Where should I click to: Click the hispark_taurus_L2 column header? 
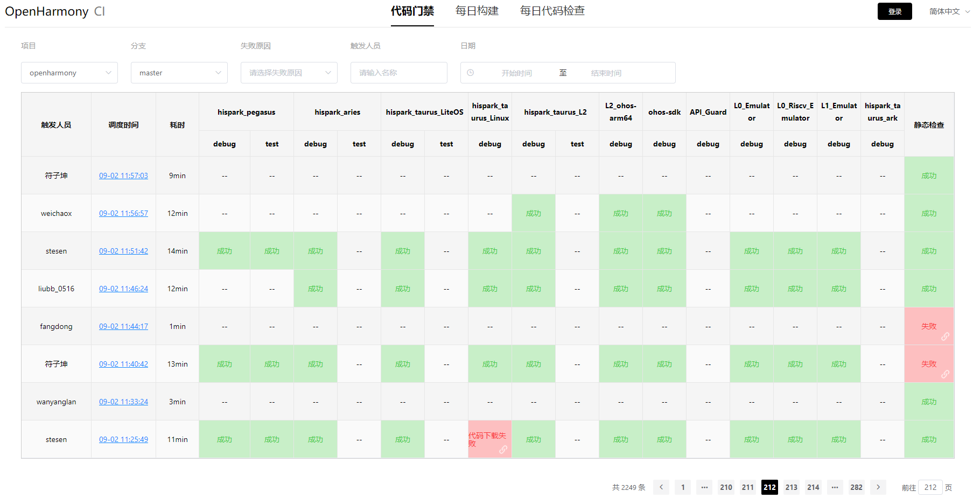(x=555, y=112)
